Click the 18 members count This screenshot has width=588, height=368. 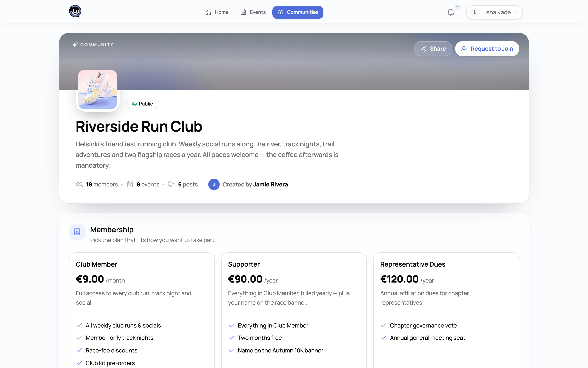point(102,184)
